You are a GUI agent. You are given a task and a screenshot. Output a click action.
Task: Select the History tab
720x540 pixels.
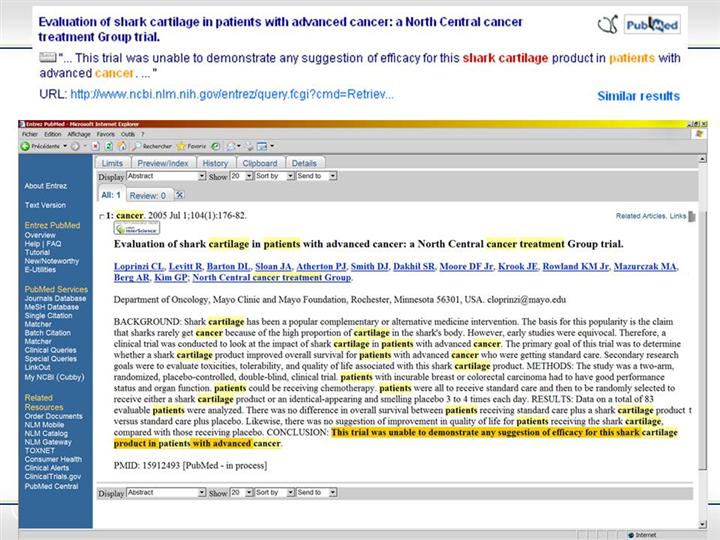coord(214,163)
